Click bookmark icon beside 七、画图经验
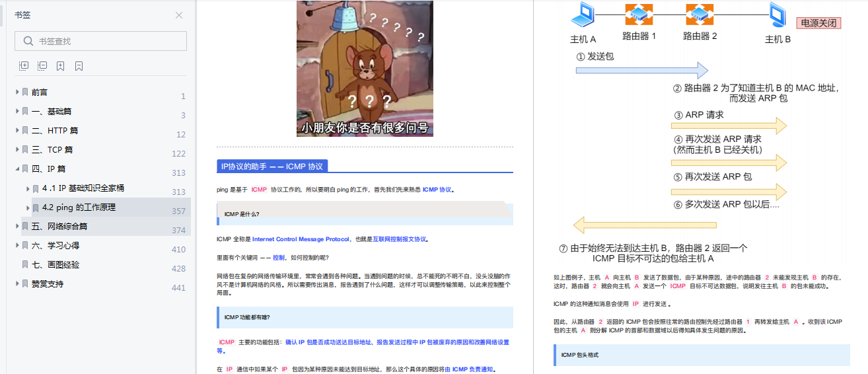Screen dimensions: 868x374 tap(25, 264)
